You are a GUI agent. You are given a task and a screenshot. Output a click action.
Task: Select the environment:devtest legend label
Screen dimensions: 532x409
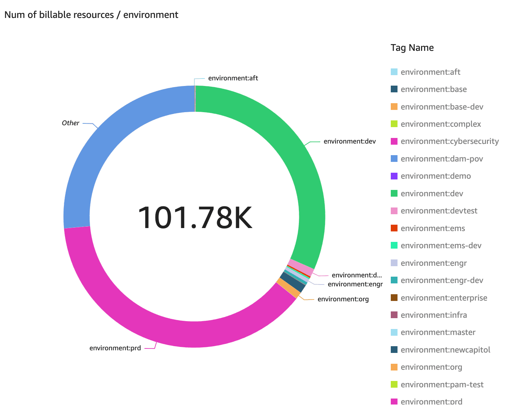coord(439,210)
